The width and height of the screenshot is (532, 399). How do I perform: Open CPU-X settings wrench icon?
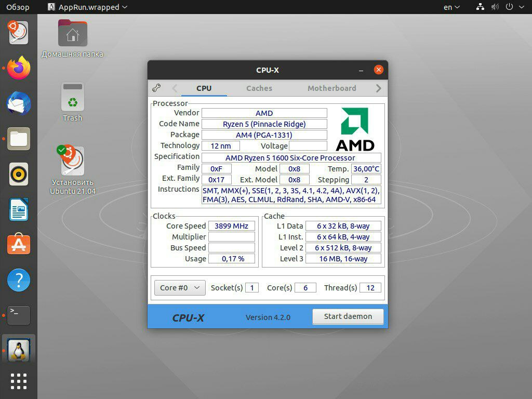[x=156, y=88]
